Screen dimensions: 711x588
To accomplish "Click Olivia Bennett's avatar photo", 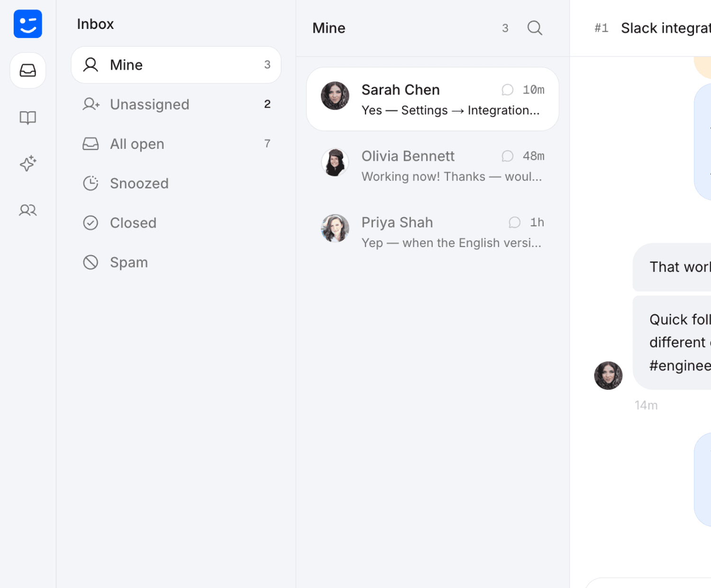I will pos(335,162).
